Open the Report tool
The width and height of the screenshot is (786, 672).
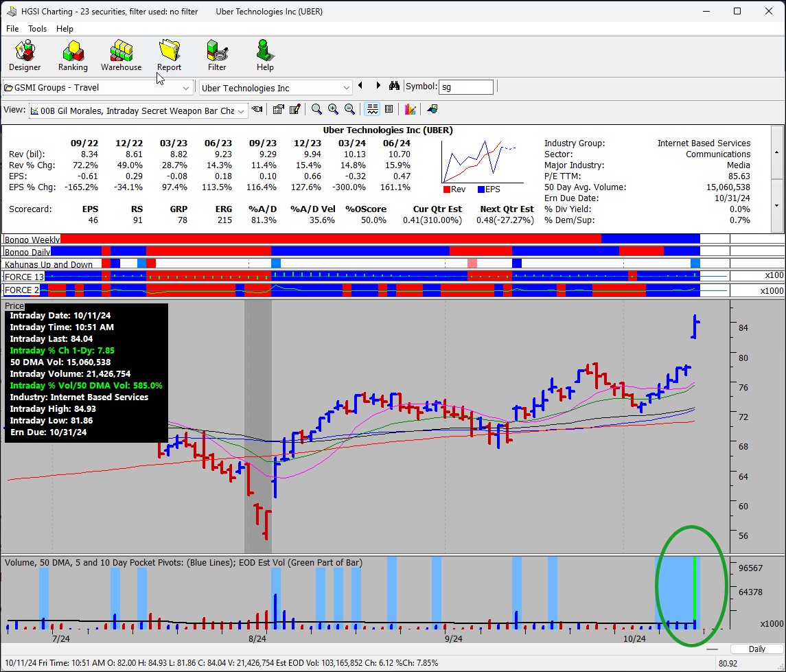[x=169, y=56]
